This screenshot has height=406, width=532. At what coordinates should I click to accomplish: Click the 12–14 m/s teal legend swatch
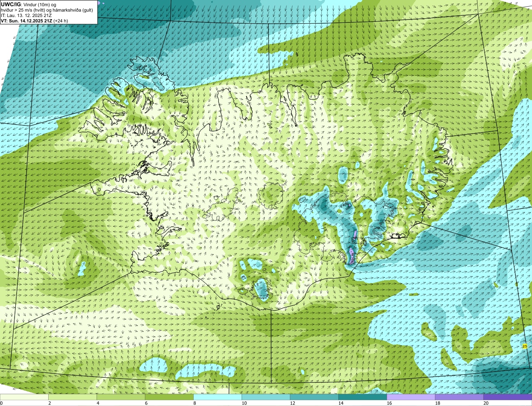coord(314,397)
